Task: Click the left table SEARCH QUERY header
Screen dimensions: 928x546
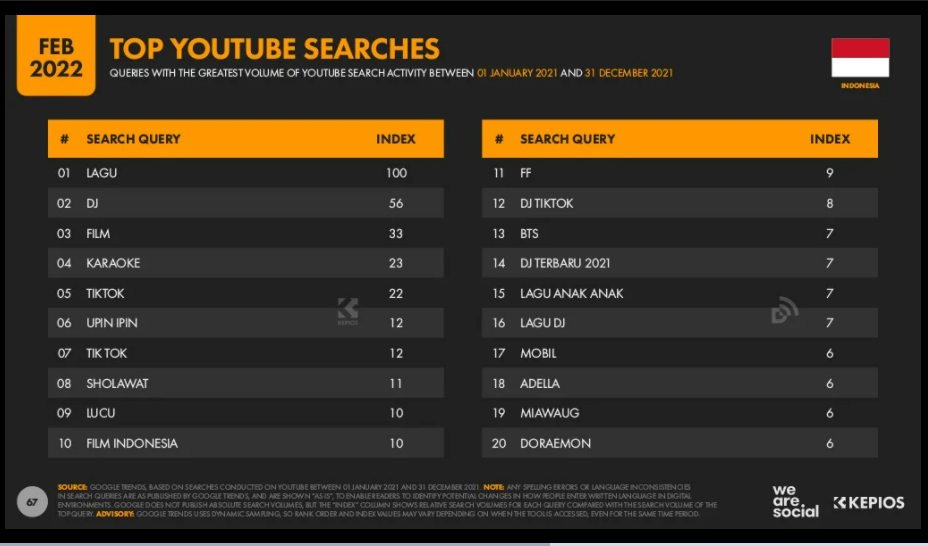Action: coord(133,139)
